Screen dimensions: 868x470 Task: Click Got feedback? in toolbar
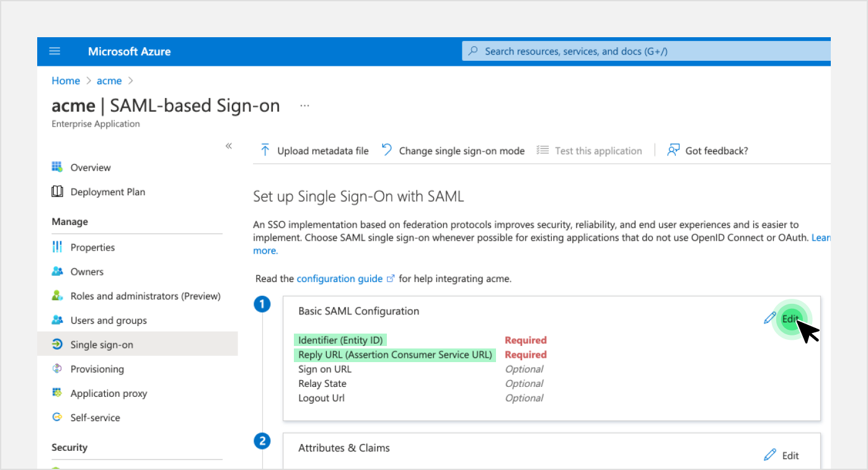click(708, 151)
